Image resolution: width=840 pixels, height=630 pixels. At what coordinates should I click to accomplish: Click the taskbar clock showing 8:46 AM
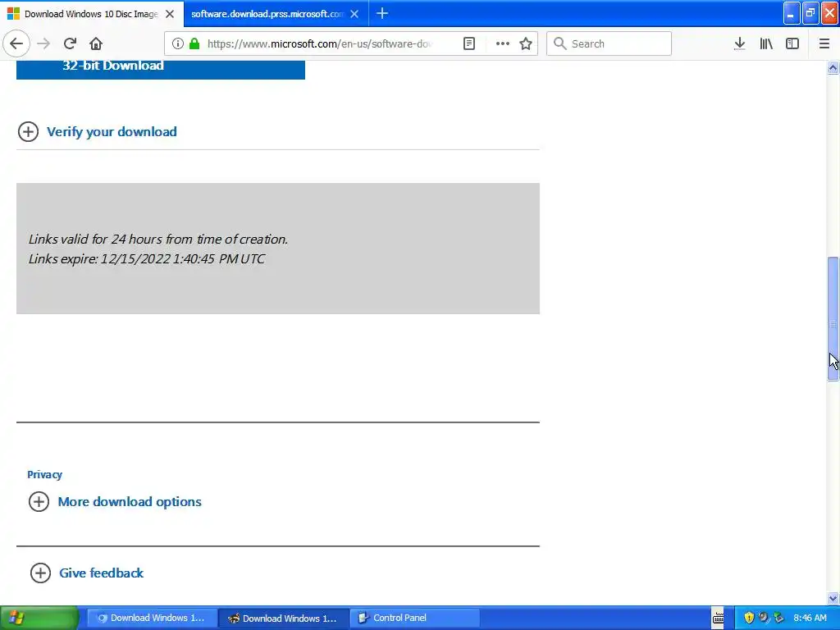pos(810,619)
